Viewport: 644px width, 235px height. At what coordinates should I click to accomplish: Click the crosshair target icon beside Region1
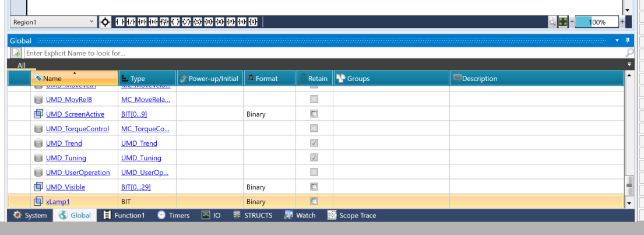coord(105,22)
